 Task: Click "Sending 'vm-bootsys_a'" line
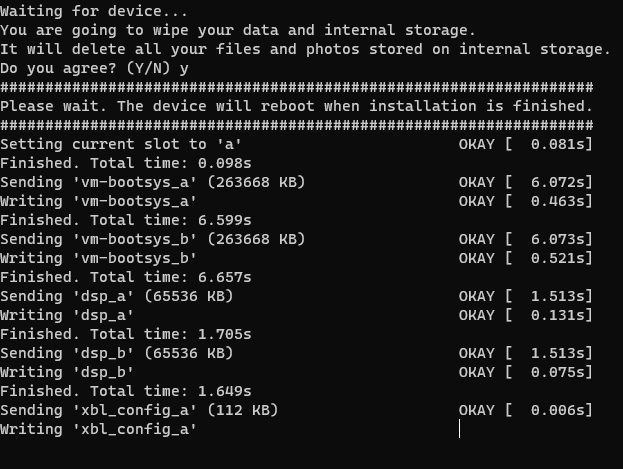(153, 182)
